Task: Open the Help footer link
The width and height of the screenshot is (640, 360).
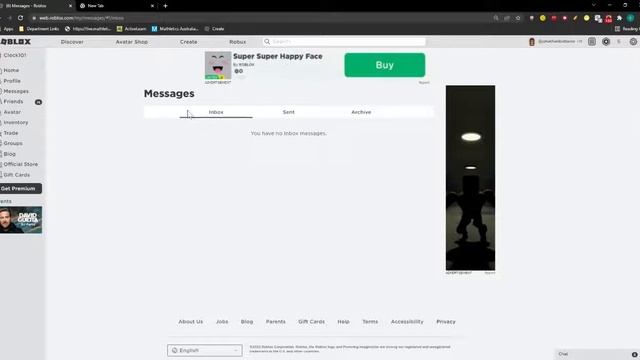Action: pos(343,322)
